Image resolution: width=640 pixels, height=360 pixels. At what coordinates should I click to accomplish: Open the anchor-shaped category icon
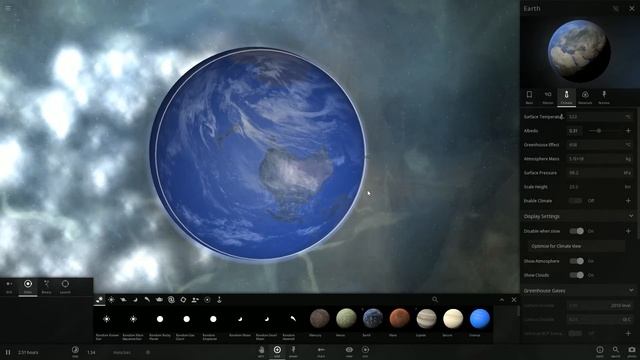[219, 300]
